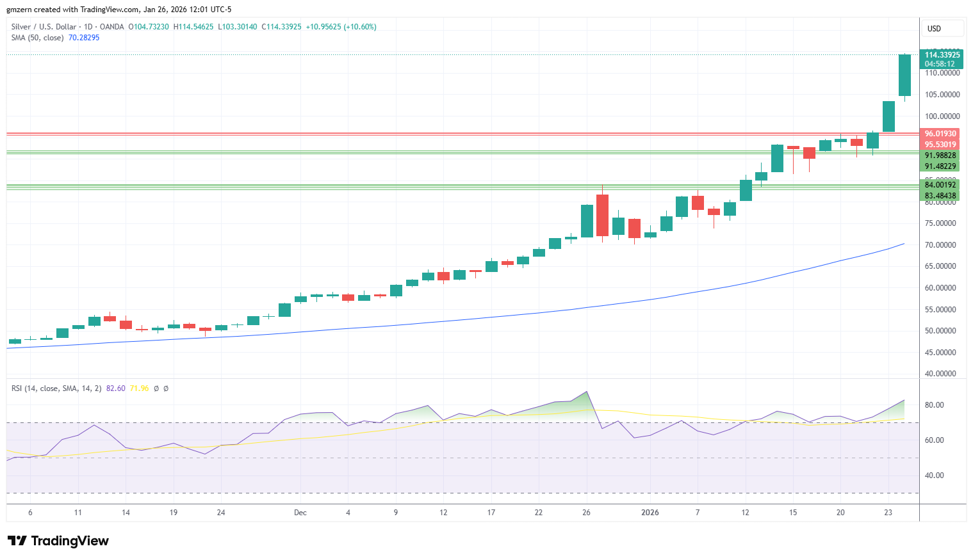This screenshot has width=973, height=560.
Task: Click the date axis label 26
Action: [587, 513]
